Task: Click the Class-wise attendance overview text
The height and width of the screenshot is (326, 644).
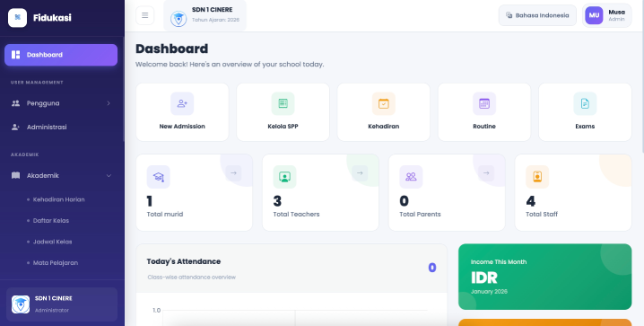Action: 192,278
